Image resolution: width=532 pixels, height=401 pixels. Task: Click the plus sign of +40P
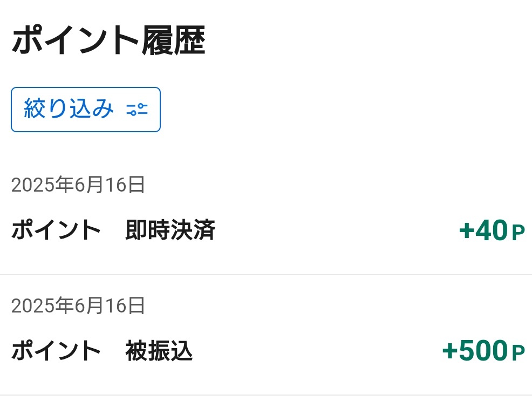467,231
